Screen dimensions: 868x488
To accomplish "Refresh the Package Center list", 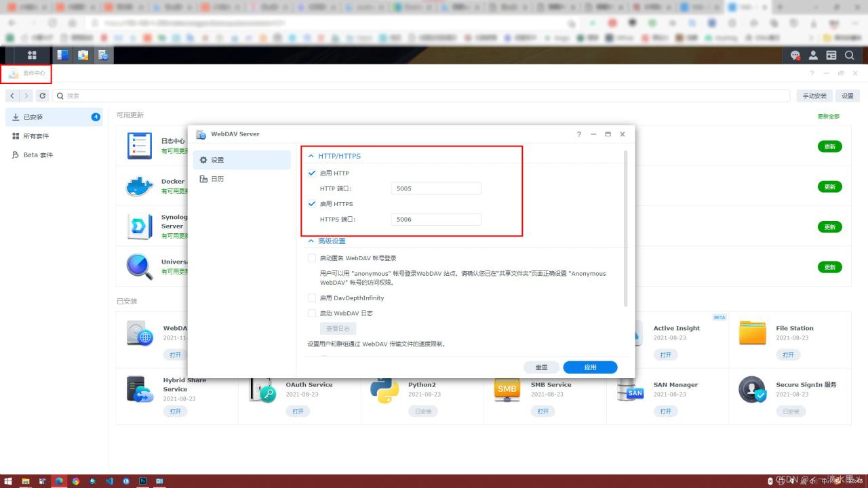I will pyautogui.click(x=43, y=96).
